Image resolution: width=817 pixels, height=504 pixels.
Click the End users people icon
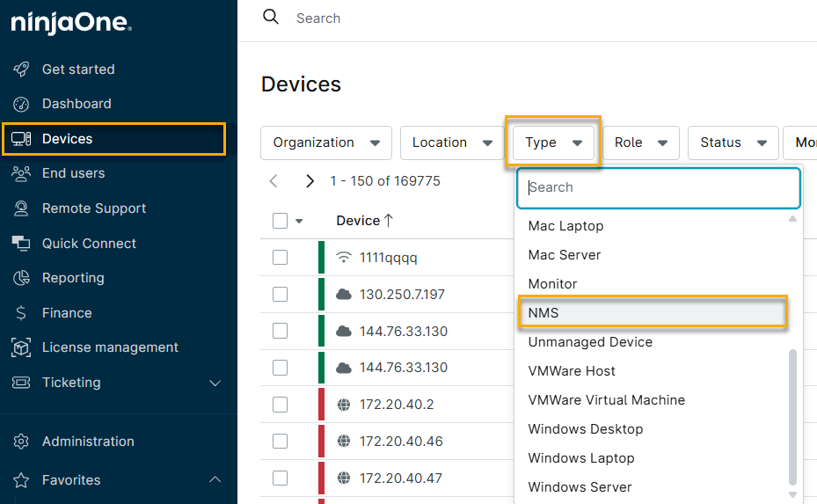(21, 173)
